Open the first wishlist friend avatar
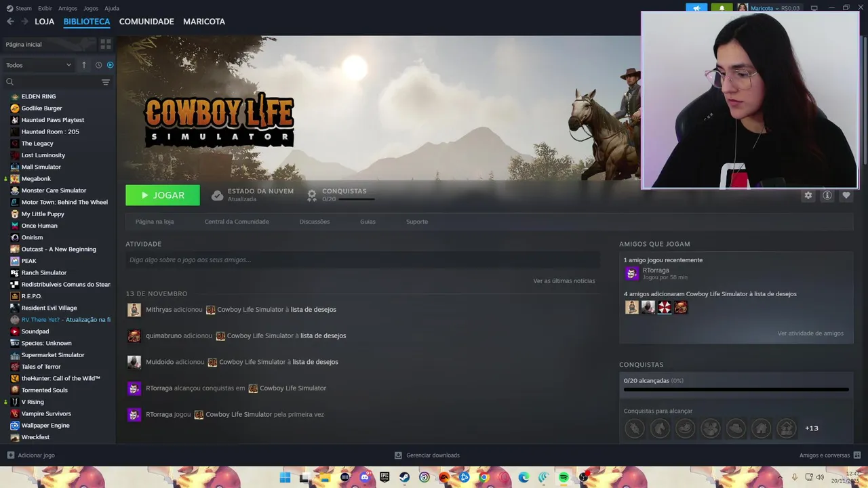This screenshot has width=868, height=488. [x=632, y=308]
